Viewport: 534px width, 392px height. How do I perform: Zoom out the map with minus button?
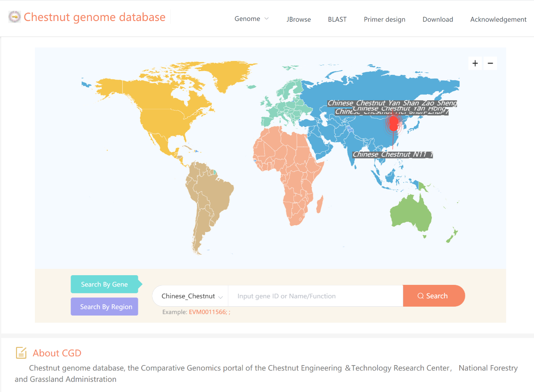pyautogui.click(x=490, y=63)
